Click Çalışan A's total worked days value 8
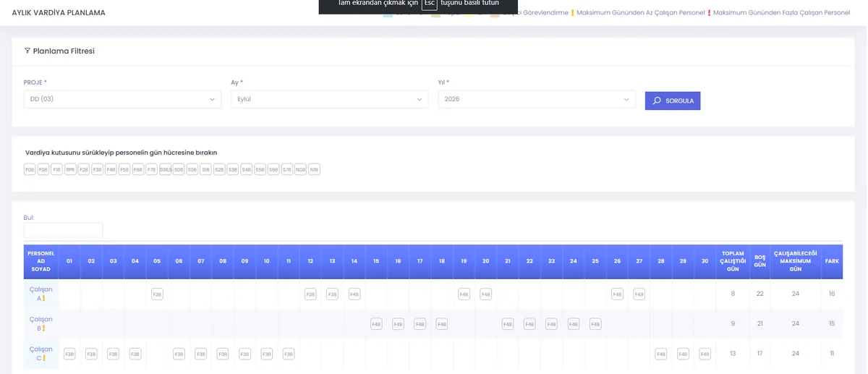The height and width of the screenshot is (374, 868). coord(733,294)
